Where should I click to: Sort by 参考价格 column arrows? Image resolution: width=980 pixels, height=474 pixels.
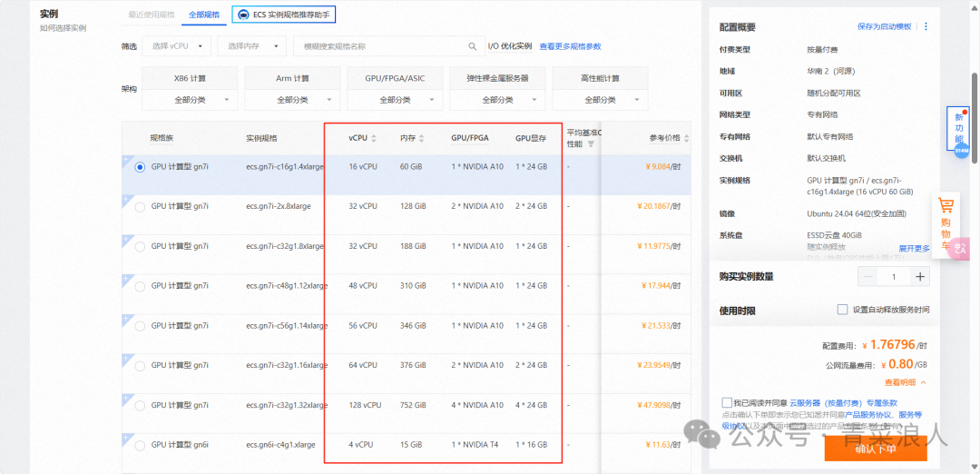point(686,138)
